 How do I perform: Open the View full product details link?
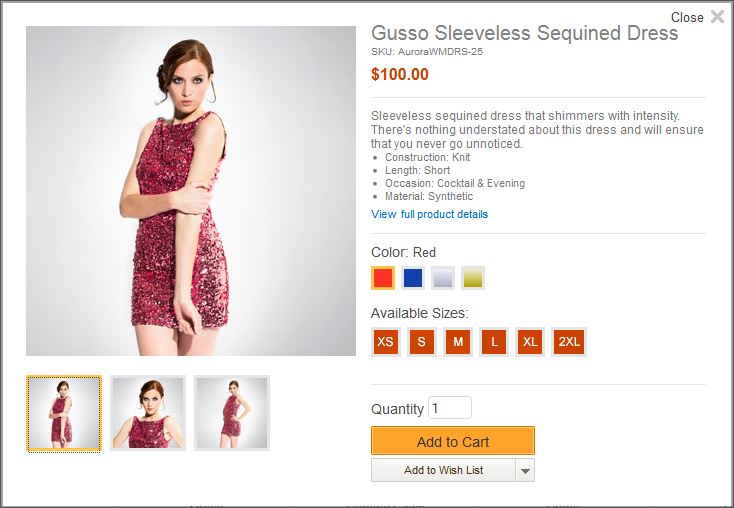430,215
